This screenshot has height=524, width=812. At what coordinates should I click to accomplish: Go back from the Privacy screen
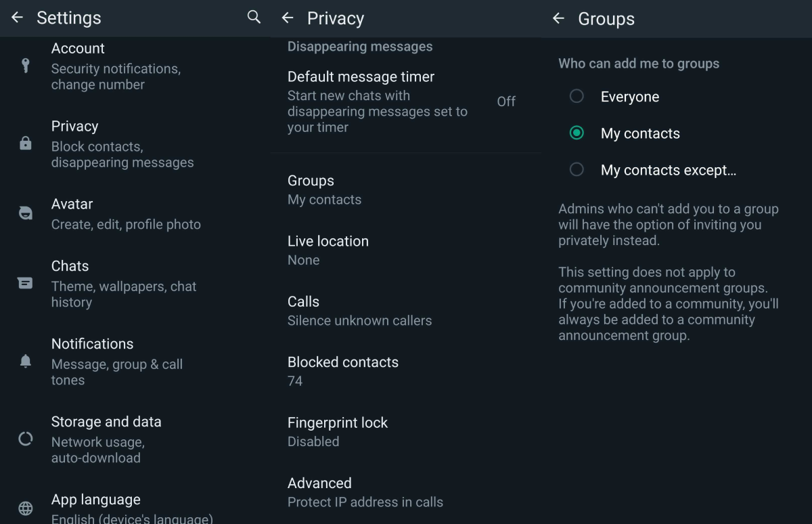pyautogui.click(x=288, y=18)
